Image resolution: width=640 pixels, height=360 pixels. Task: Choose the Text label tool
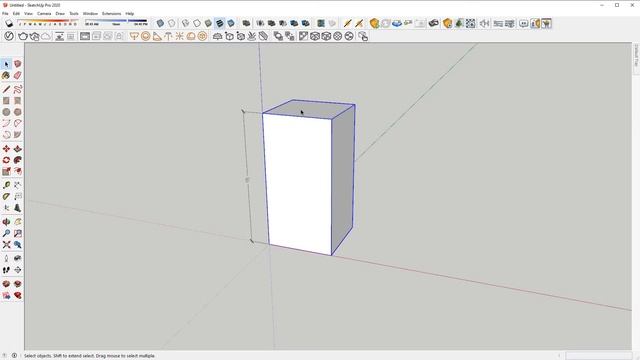tap(18, 197)
